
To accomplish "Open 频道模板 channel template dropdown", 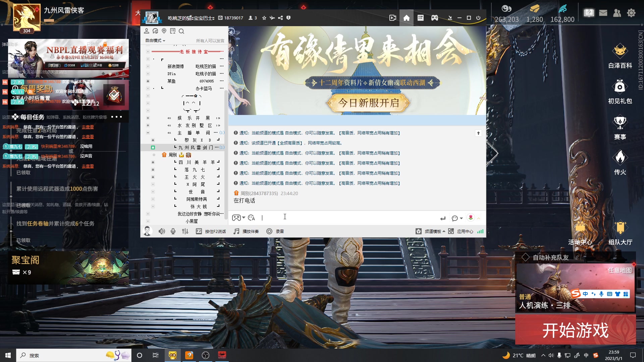I will (x=430, y=231).
